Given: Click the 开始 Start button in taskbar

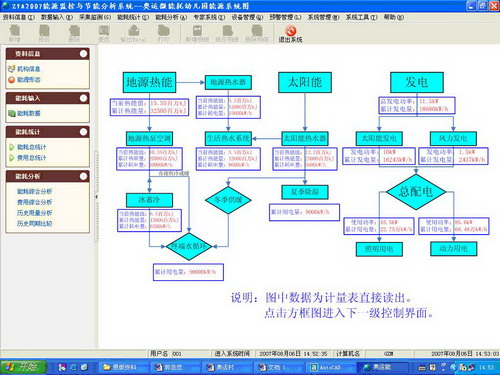Looking at the screenshot, I should [x=23, y=367].
